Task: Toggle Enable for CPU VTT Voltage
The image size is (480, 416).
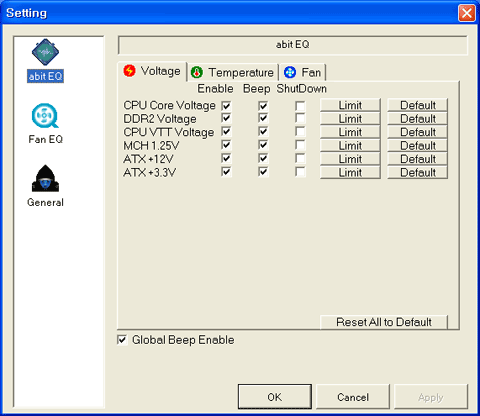Action: (x=226, y=132)
